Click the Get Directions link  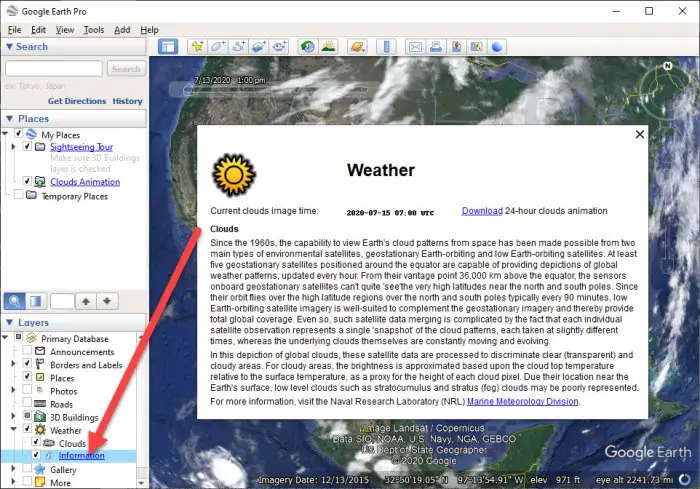(77, 101)
